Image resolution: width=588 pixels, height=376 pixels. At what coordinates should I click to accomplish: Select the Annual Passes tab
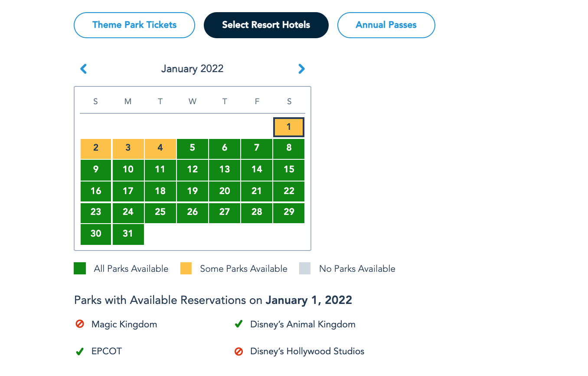pyautogui.click(x=386, y=25)
